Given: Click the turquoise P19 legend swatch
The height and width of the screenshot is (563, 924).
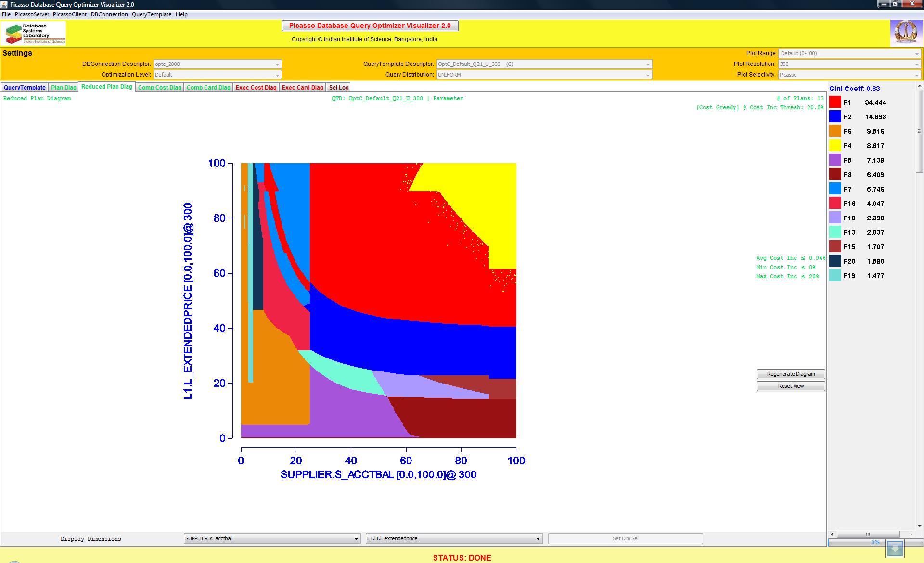Looking at the screenshot, I should (x=835, y=275).
